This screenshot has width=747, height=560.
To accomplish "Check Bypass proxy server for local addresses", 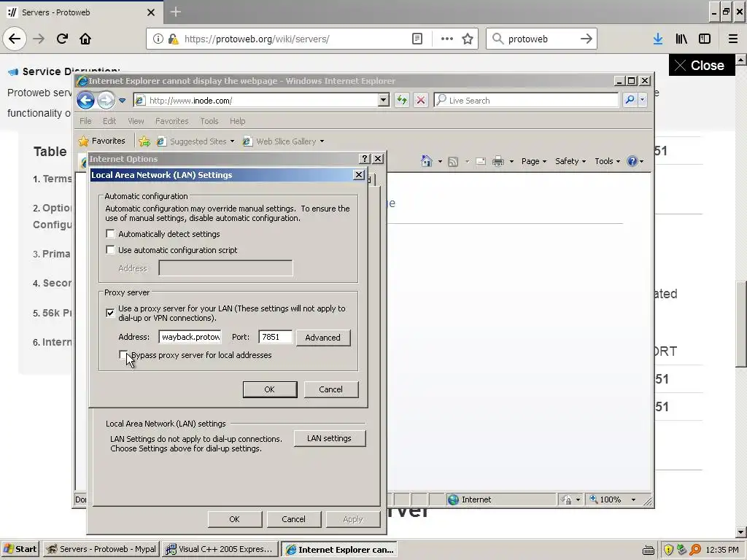I will click(123, 355).
